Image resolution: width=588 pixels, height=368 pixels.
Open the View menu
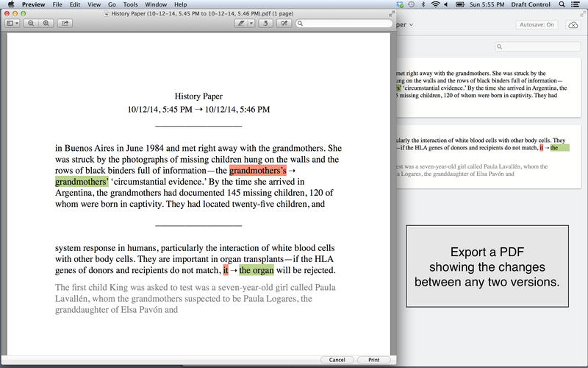(x=94, y=4)
